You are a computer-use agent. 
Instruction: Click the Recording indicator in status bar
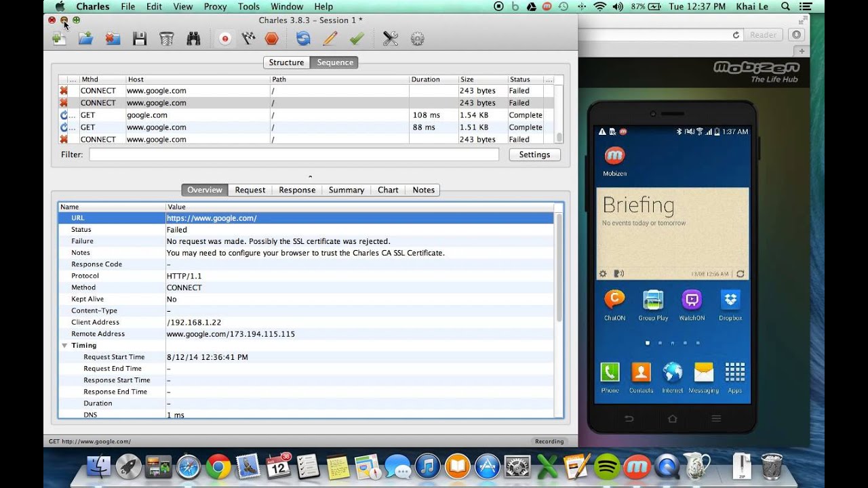pyautogui.click(x=549, y=441)
